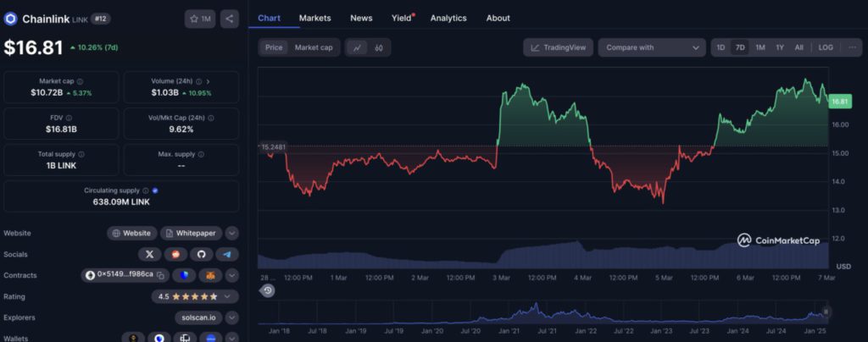Click the FDV info icon
The height and width of the screenshot is (342, 868).
pyautogui.click(x=69, y=118)
